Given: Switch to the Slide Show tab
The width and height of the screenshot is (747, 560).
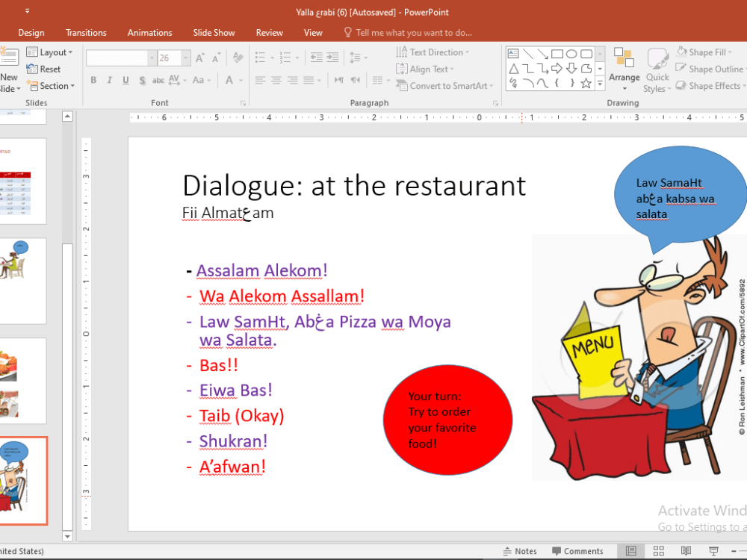Looking at the screenshot, I should (x=214, y=32).
